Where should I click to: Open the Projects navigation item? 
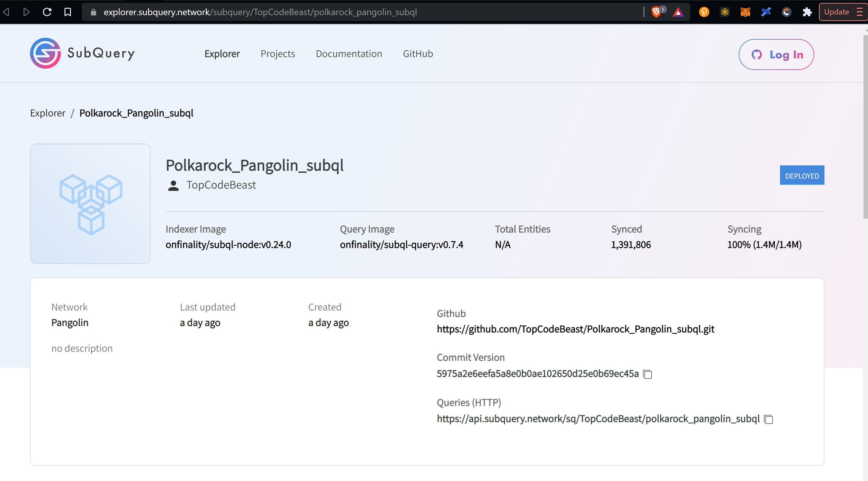(x=278, y=54)
